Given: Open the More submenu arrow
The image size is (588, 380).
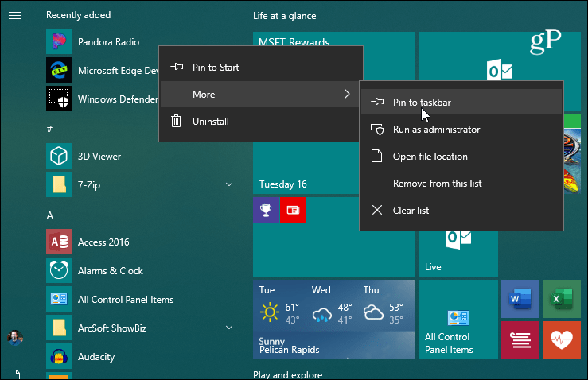Looking at the screenshot, I should click(x=347, y=94).
